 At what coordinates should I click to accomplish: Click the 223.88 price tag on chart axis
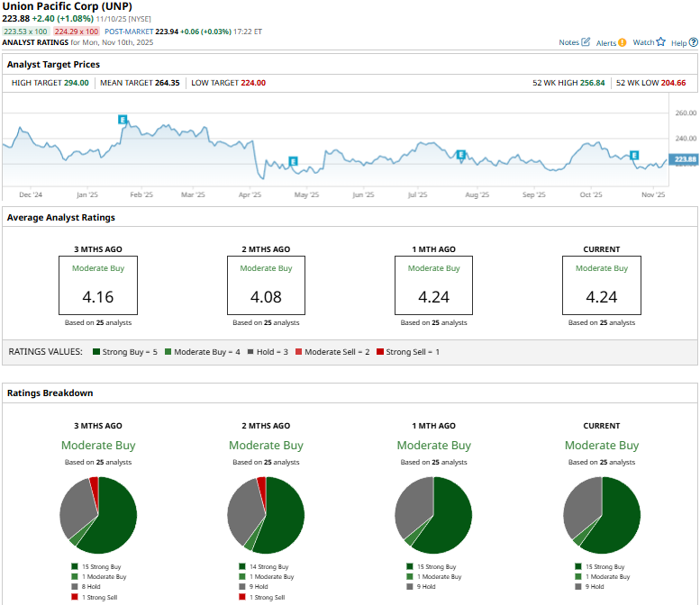[x=686, y=159]
